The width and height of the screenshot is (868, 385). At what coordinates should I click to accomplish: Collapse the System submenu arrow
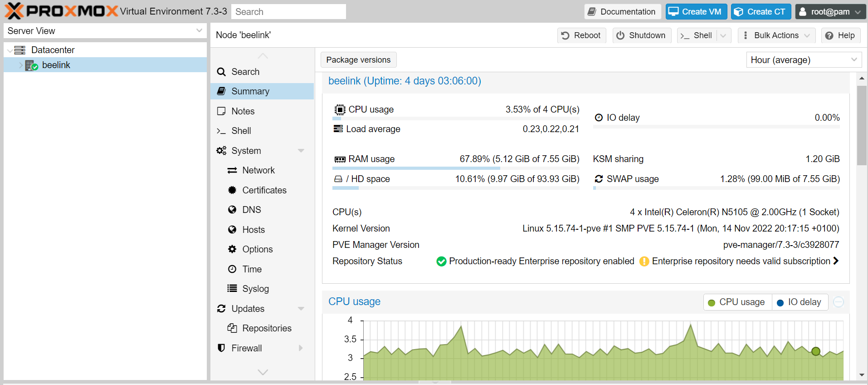pos(301,151)
